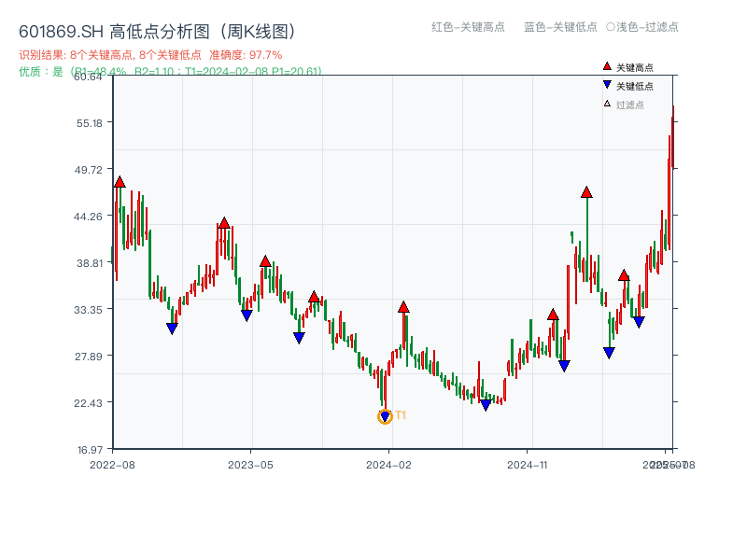
Task: Click the orange T1 label text
Action: (x=401, y=415)
